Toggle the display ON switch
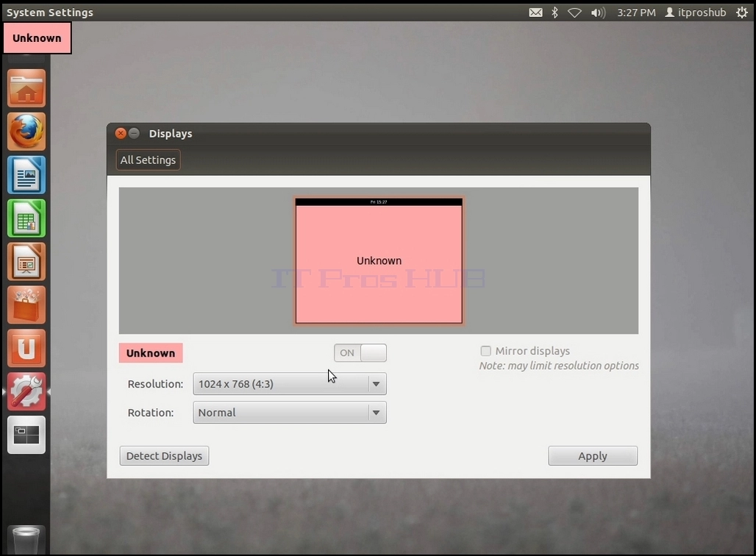 [360, 352]
